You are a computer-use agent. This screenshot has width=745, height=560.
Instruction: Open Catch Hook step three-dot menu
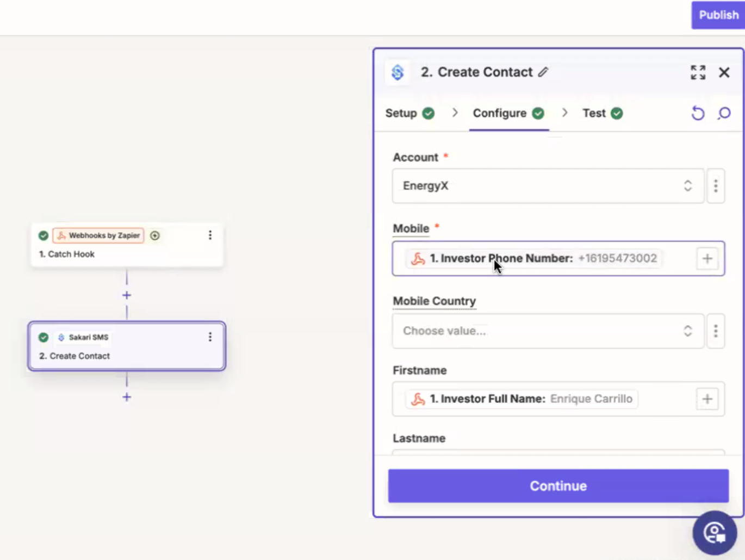pos(210,235)
